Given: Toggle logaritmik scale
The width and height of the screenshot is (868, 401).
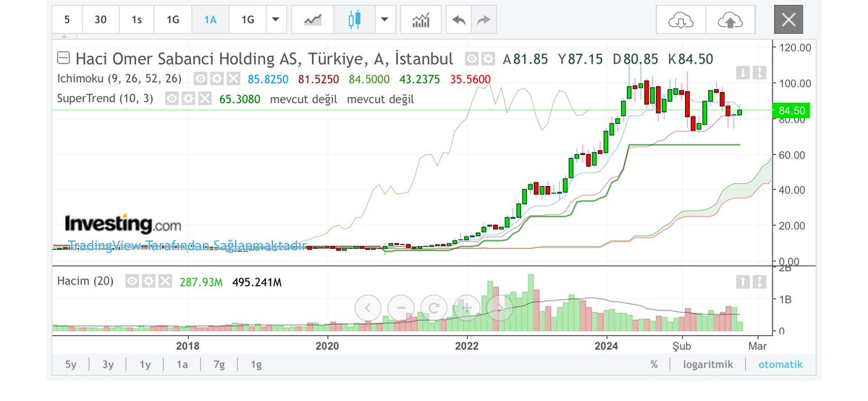Looking at the screenshot, I should [x=708, y=364].
